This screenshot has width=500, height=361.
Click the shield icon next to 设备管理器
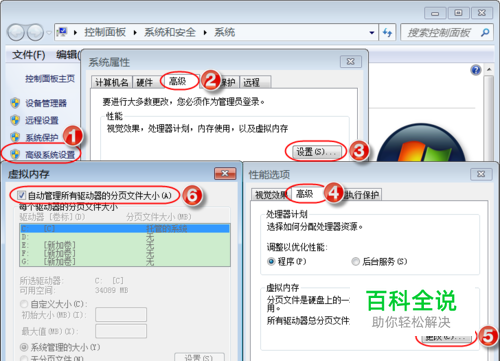click(x=15, y=103)
